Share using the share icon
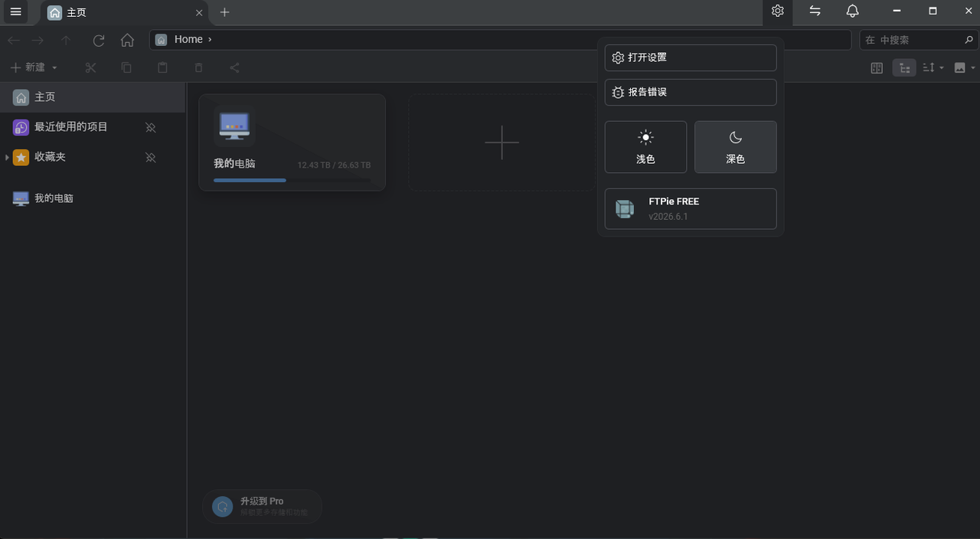 234,67
